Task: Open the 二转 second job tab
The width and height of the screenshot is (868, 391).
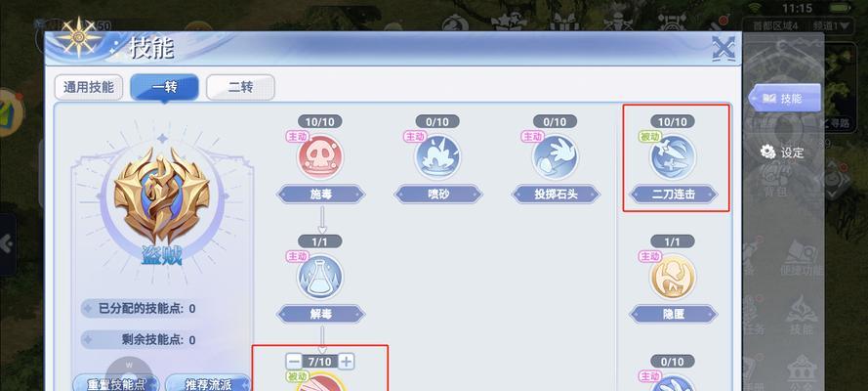Action: pos(240,88)
